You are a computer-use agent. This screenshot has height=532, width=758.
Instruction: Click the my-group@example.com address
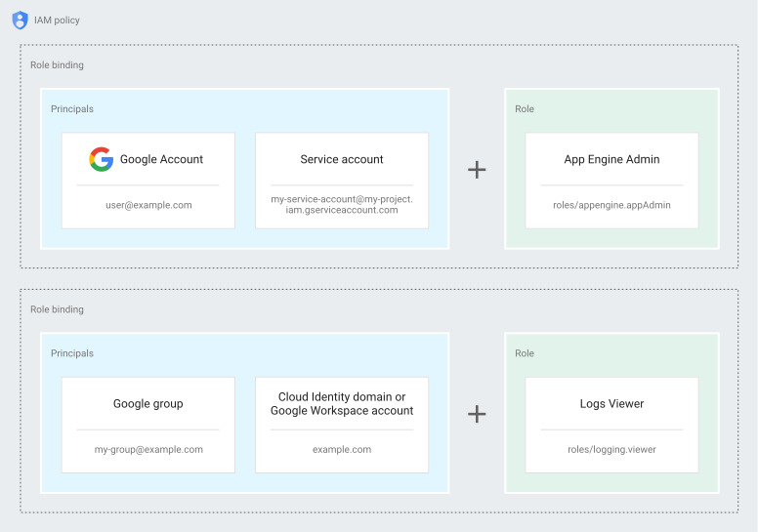148,450
